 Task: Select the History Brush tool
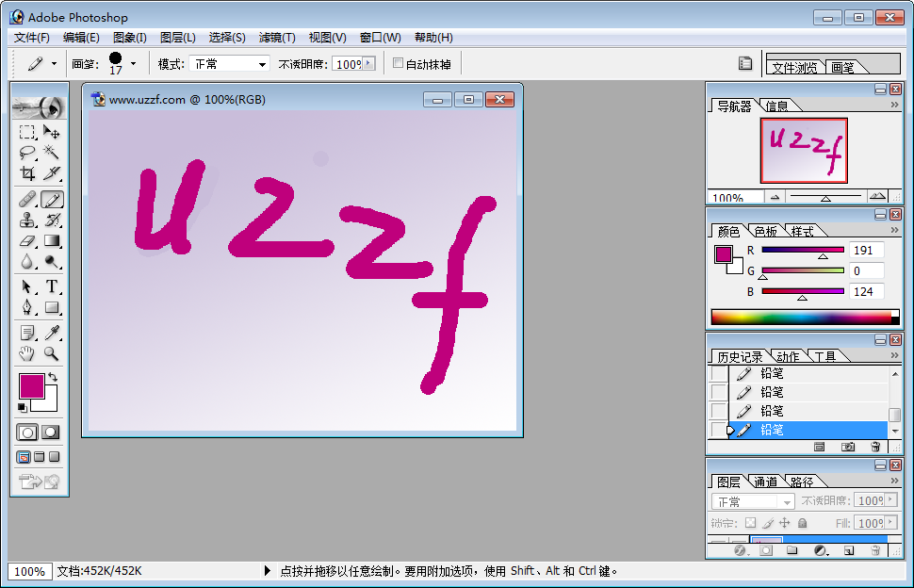pos(52,220)
